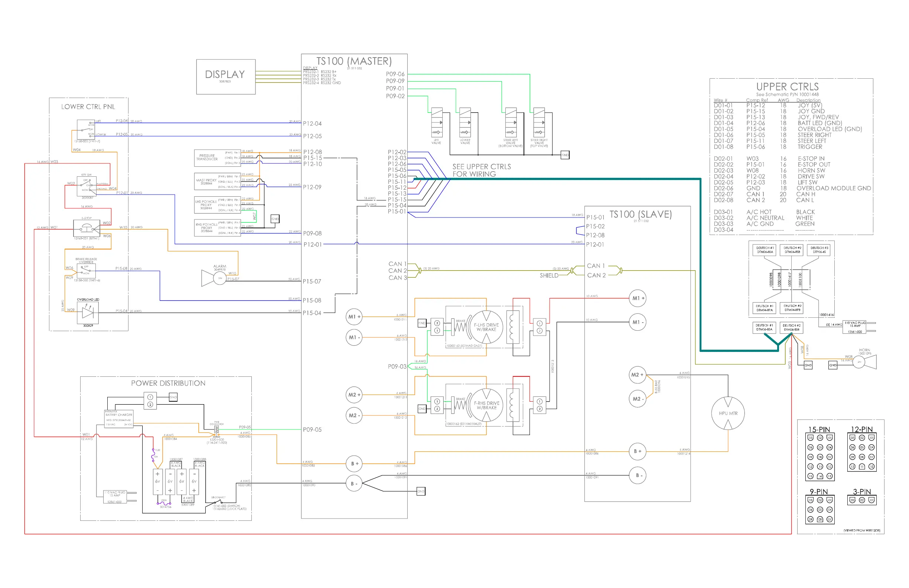Click the LIFT/LOWER rocker switch symbol
The height and width of the screenshot is (588, 909).
tap(86, 130)
